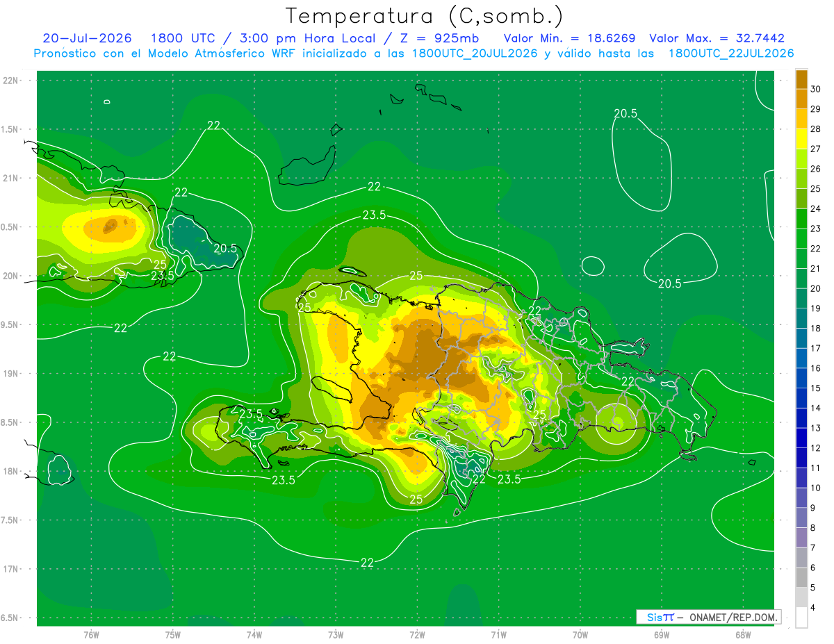Click legend scale value '21'
Viewport: 834px width, 644px height.
tap(816, 268)
